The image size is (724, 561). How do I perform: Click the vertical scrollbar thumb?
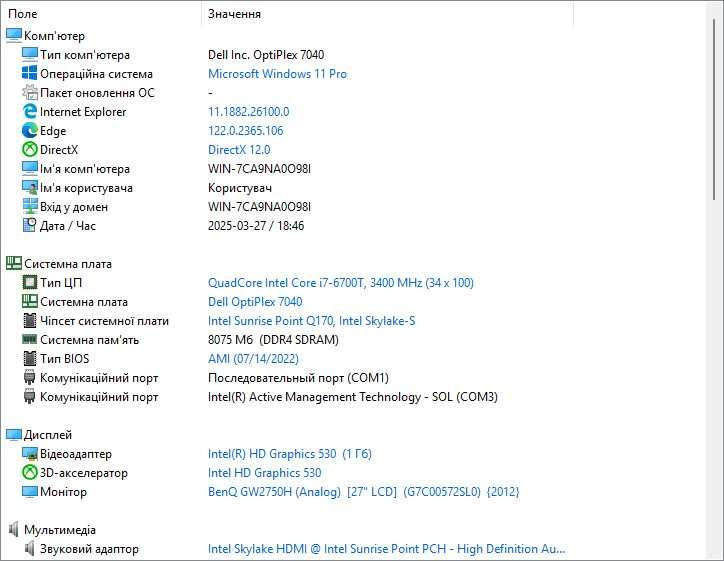coord(715,109)
